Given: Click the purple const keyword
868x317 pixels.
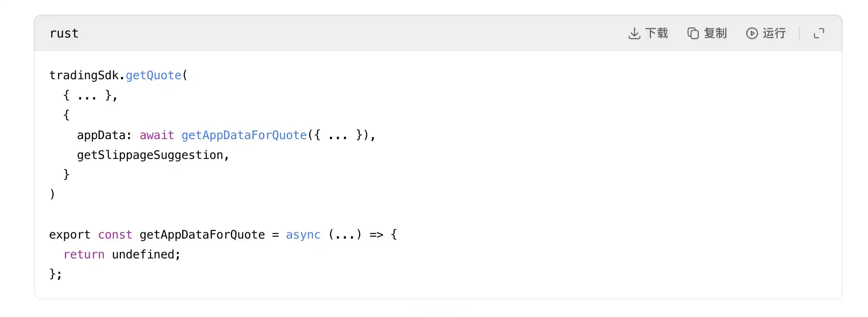Looking at the screenshot, I should [x=115, y=235].
